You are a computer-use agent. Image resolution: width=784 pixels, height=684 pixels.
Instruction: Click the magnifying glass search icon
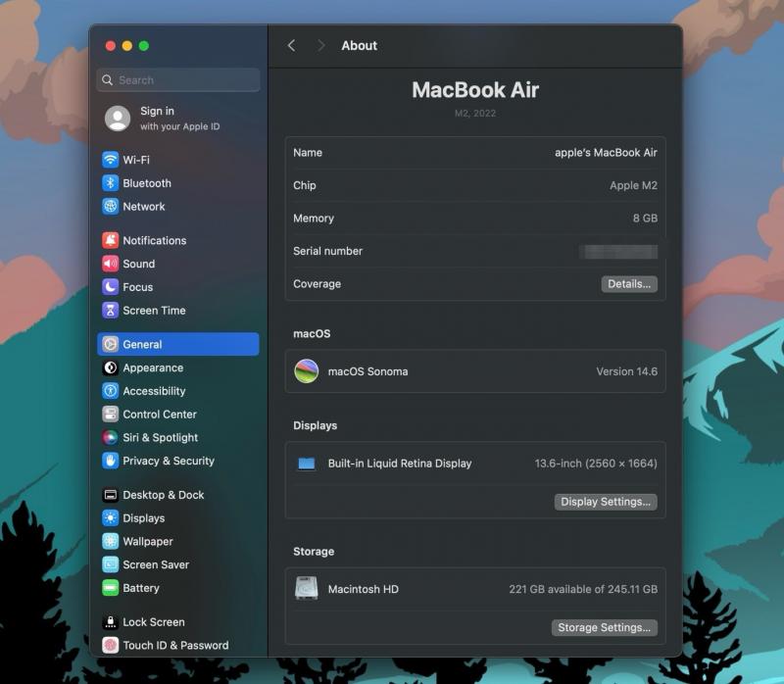click(x=107, y=80)
